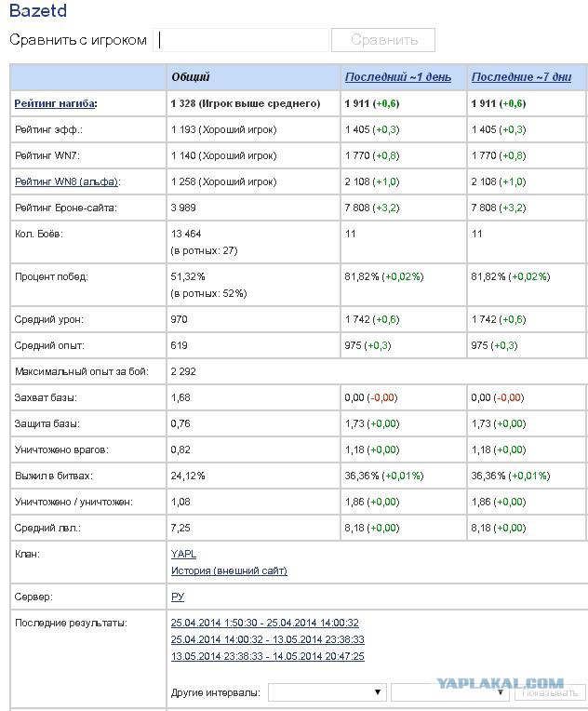
Task: Select total battles count 13 464
Action: tap(186, 234)
